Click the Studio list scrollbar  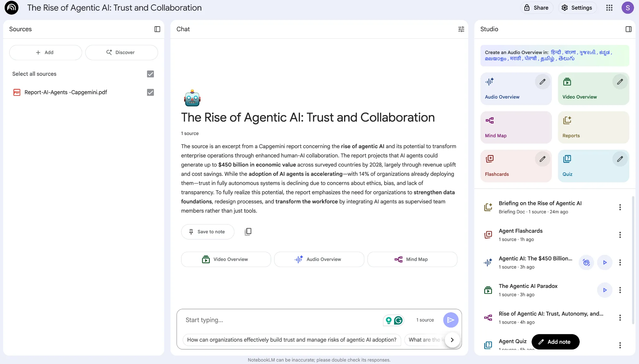click(x=633, y=260)
